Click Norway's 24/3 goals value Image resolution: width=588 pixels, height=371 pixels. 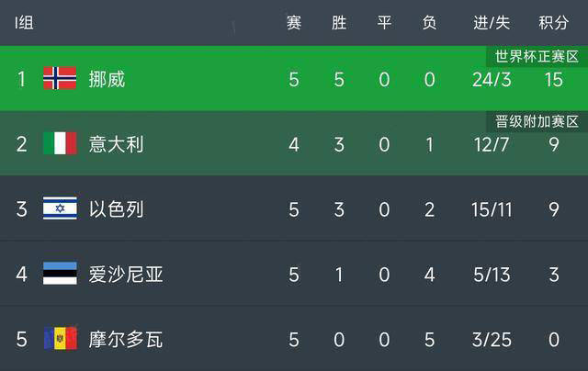coord(492,80)
